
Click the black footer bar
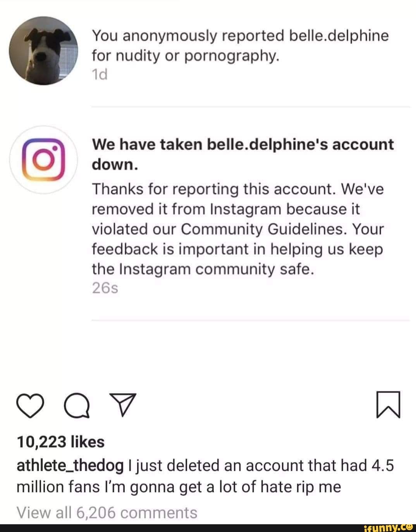coord(174,527)
